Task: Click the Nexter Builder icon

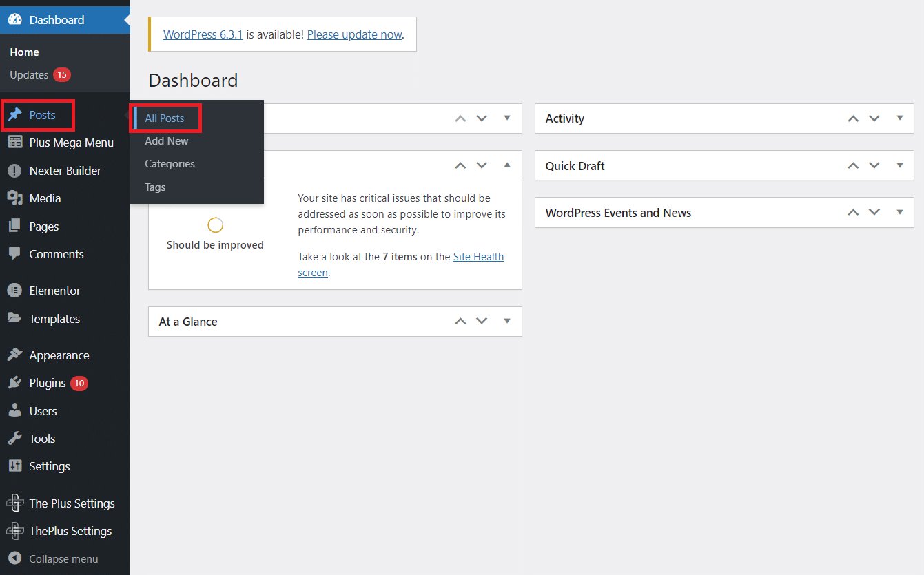Action: (14, 171)
